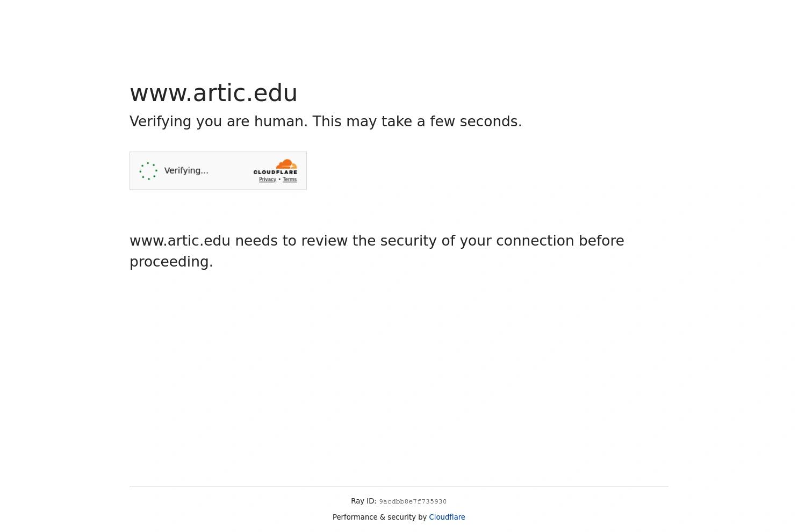The image size is (798, 532).
Task: Click the word 'proceeding.' in paragraph
Action: [171, 262]
